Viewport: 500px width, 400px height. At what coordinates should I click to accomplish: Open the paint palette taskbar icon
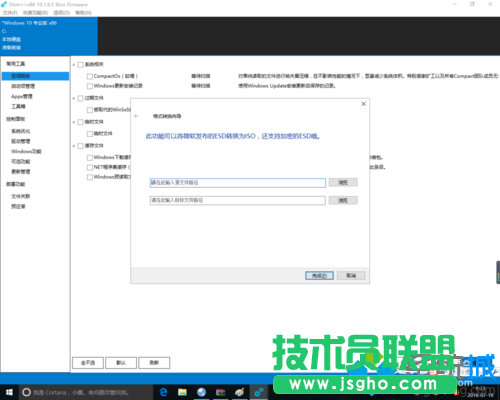(239, 392)
